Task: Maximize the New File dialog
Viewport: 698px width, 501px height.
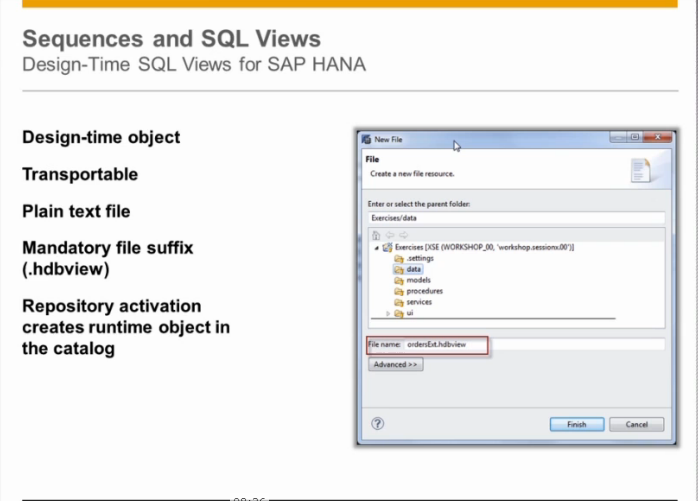Action: coord(635,137)
